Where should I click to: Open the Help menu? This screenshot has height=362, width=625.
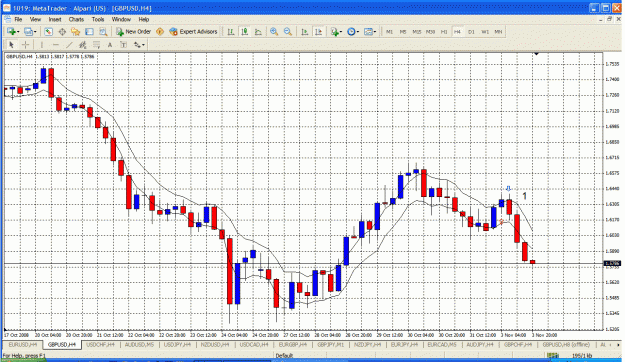coord(144,19)
